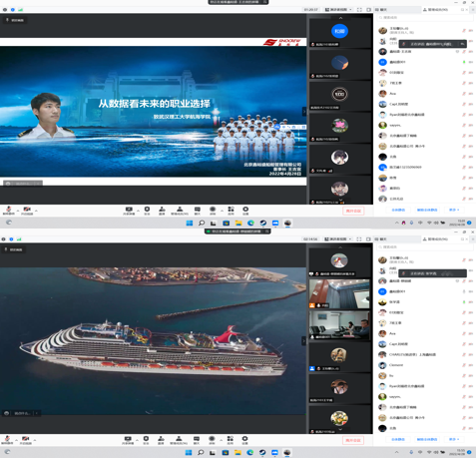Screen dimensions: 476x458
Task: Open Apps icon in bottom meeting toolbar
Action: [231, 440]
